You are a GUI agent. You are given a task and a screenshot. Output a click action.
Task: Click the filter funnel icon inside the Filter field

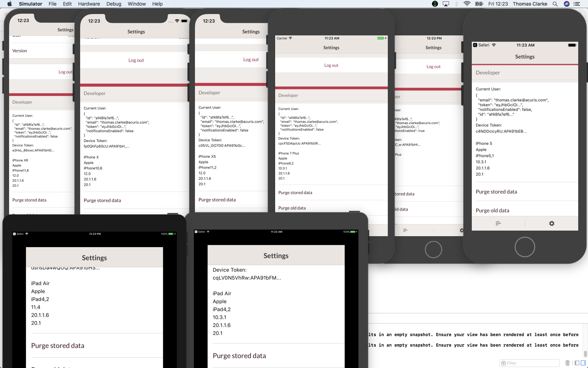point(504,363)
